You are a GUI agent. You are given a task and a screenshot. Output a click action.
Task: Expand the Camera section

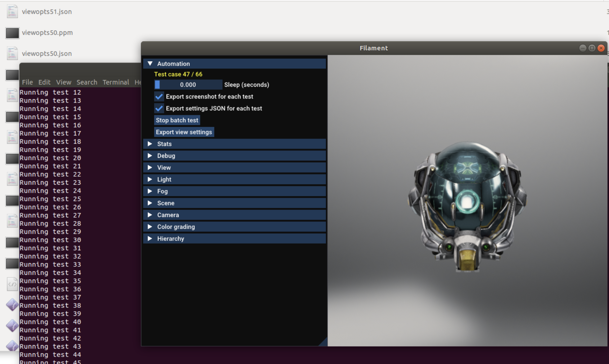(235, 215)
